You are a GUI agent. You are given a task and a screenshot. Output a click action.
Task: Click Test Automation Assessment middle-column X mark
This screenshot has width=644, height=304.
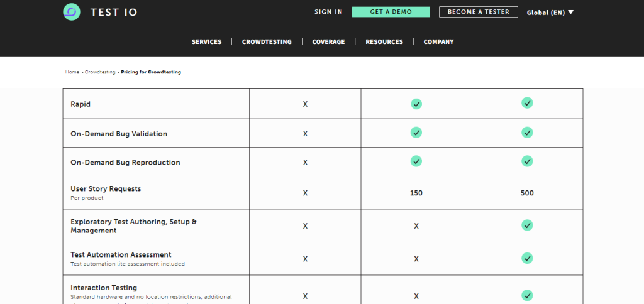tap(416, 259)
